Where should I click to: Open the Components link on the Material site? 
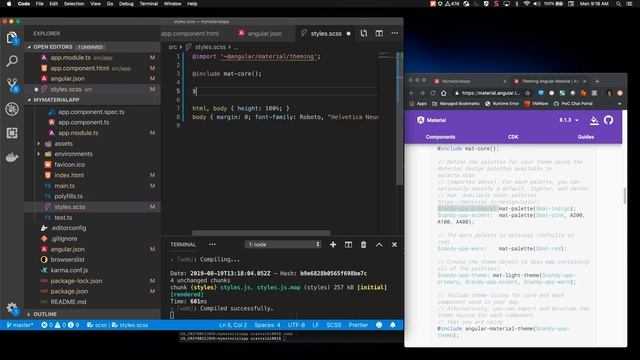440,137
